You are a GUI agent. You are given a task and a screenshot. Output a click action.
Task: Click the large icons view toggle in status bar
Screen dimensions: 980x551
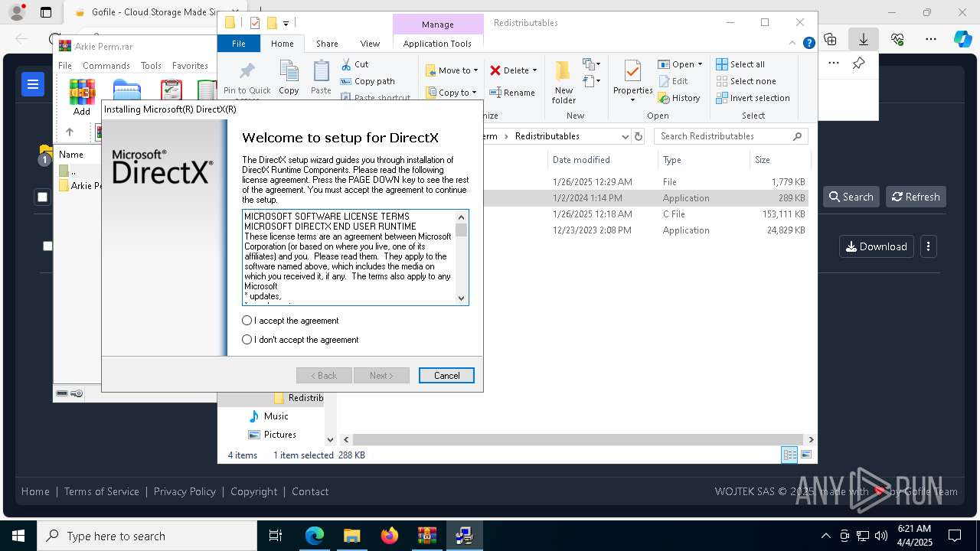[x=805, y=455]
